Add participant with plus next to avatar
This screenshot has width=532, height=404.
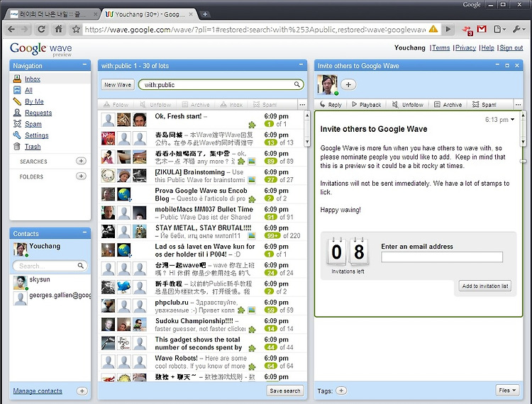[348, 84]
